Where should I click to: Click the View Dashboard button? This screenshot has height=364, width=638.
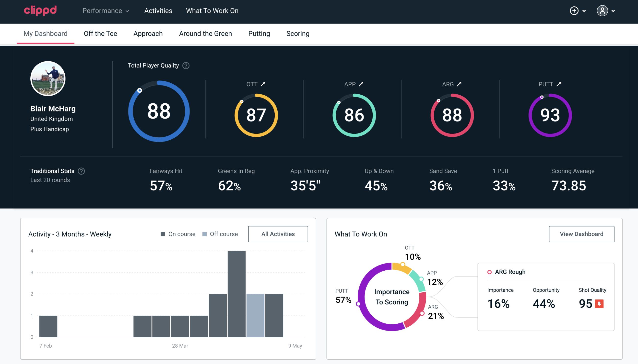[x=581, y=234]
